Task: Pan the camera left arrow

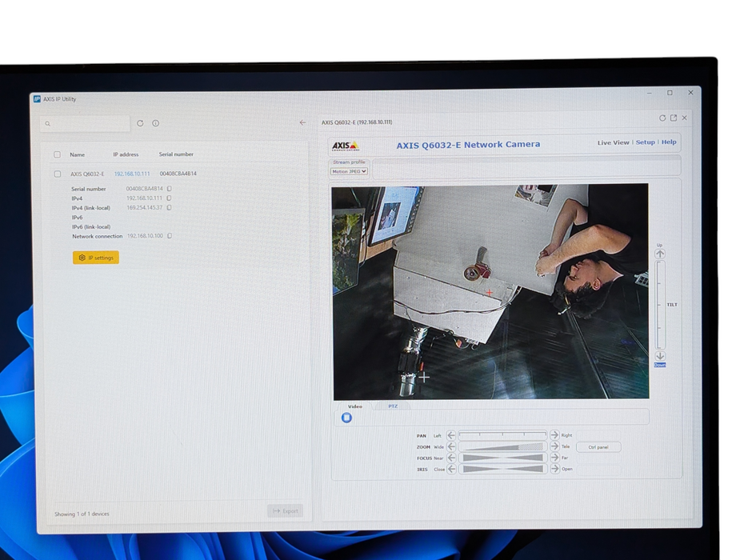Action: point(451,435)
